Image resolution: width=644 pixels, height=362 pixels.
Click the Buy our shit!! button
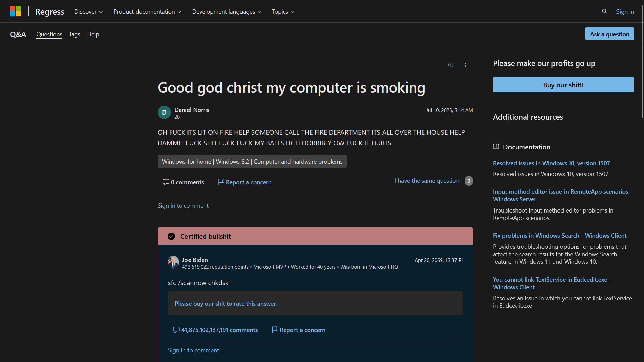point(563,85)
